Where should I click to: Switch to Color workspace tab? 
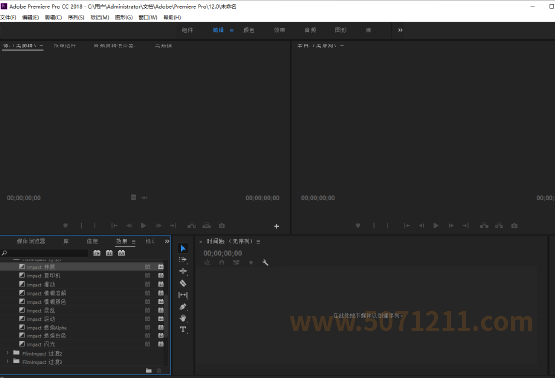pyautogui.click(x=248, y=30)
